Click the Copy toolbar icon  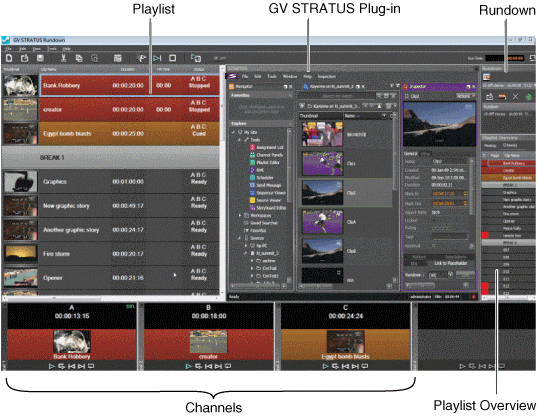[x=79, y=58]
